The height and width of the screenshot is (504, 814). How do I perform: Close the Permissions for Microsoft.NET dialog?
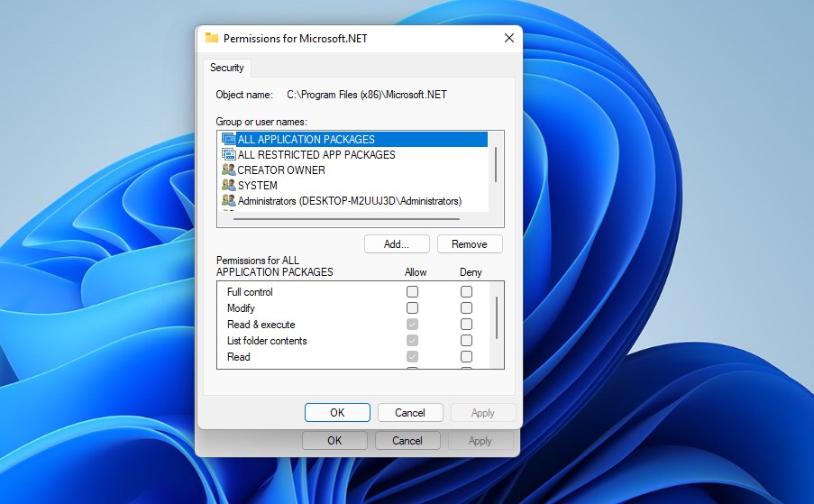click(509, 38)
